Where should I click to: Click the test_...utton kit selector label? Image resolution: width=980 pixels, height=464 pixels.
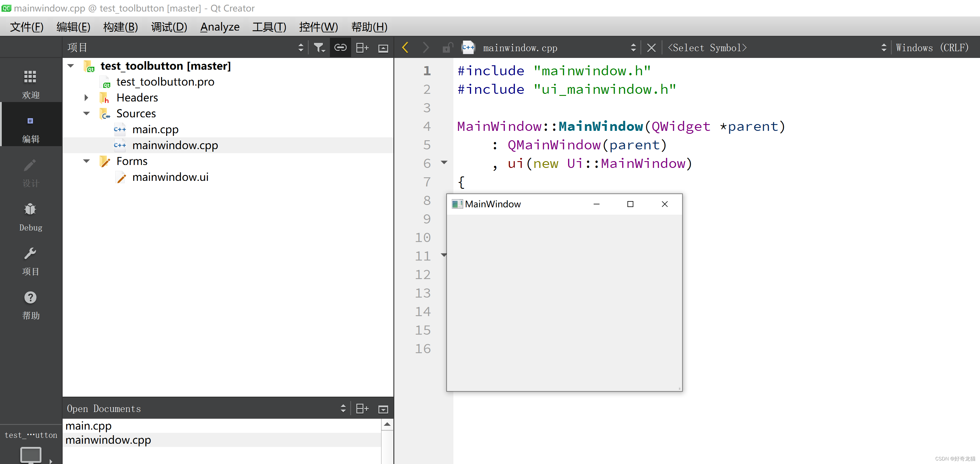31,435
